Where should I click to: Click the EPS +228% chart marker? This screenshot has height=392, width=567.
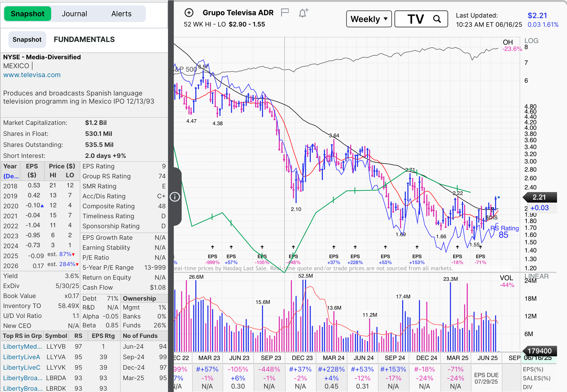pyautogui.click(x=355, y=259)
